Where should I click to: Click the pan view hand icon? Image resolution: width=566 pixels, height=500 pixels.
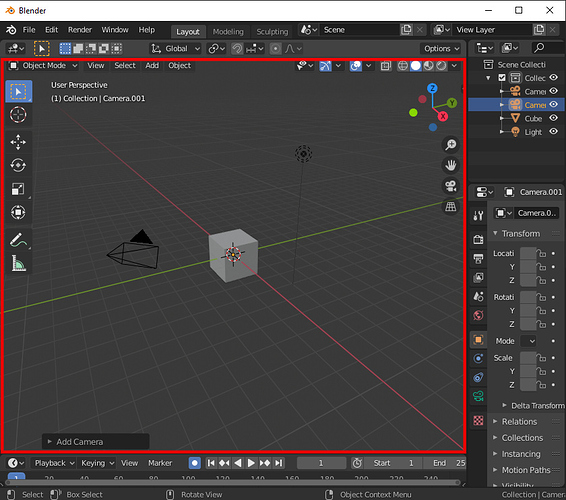click(450, 165)
